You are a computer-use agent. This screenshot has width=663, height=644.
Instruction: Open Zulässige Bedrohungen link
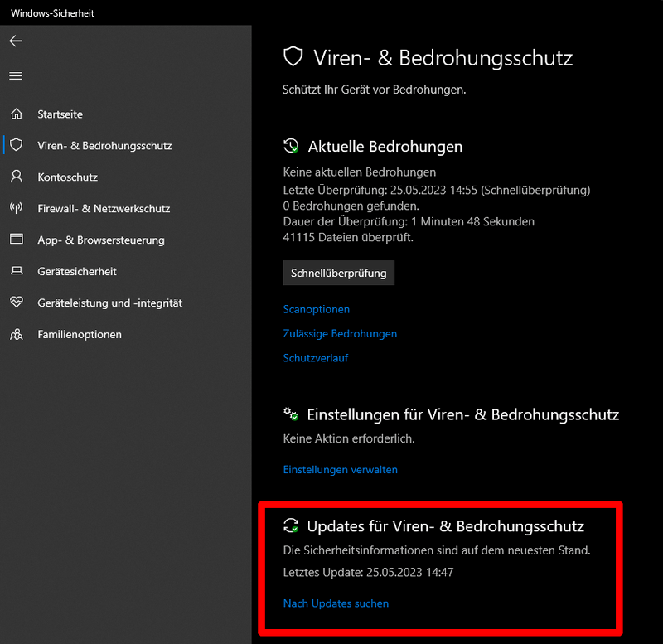click(x=340, y=334)
